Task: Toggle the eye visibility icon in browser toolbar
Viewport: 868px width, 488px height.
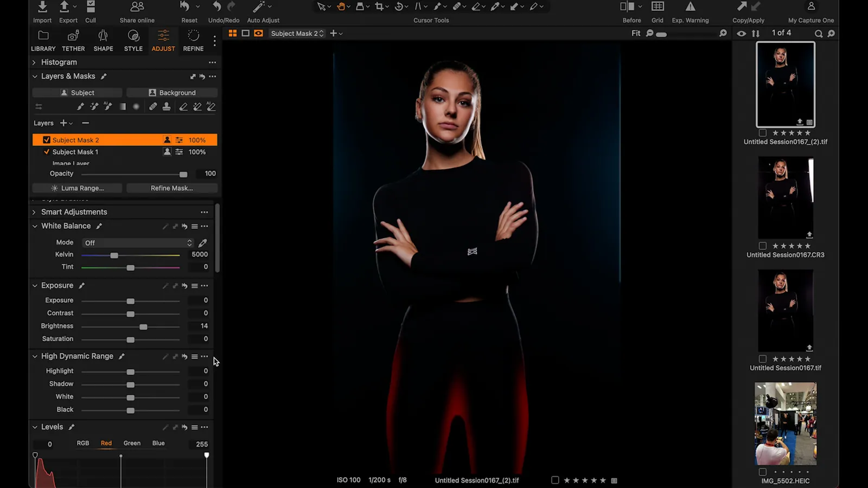Action: click(x=741, y=33)
